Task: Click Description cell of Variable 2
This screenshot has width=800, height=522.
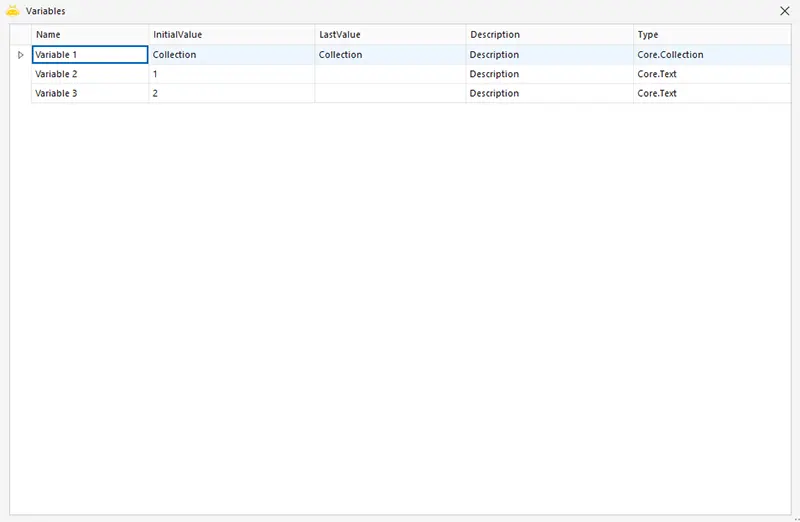Action: [549, 74]
